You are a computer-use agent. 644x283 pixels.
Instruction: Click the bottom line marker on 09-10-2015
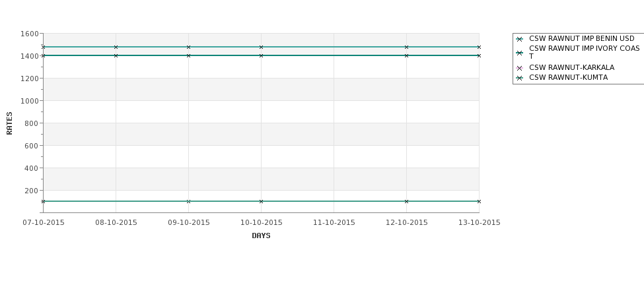(188, 201)
